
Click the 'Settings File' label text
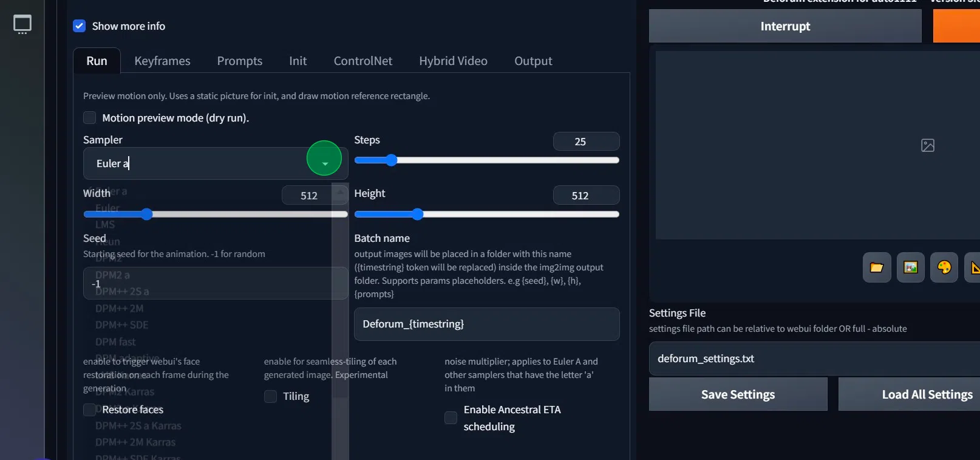pos(677,313)
